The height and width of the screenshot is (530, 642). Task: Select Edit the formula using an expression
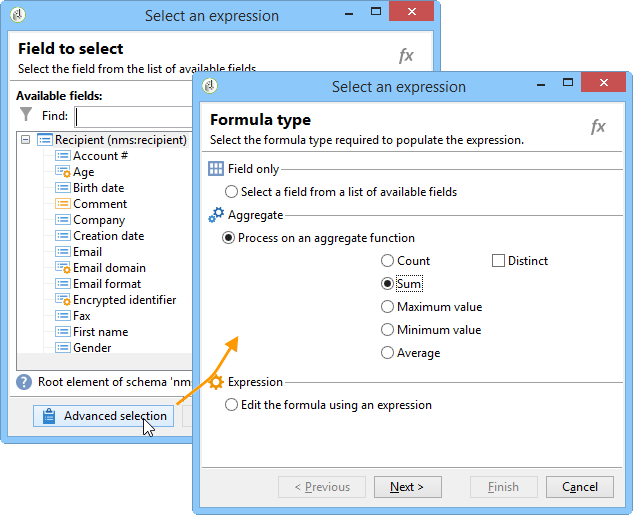click(232, 405)
